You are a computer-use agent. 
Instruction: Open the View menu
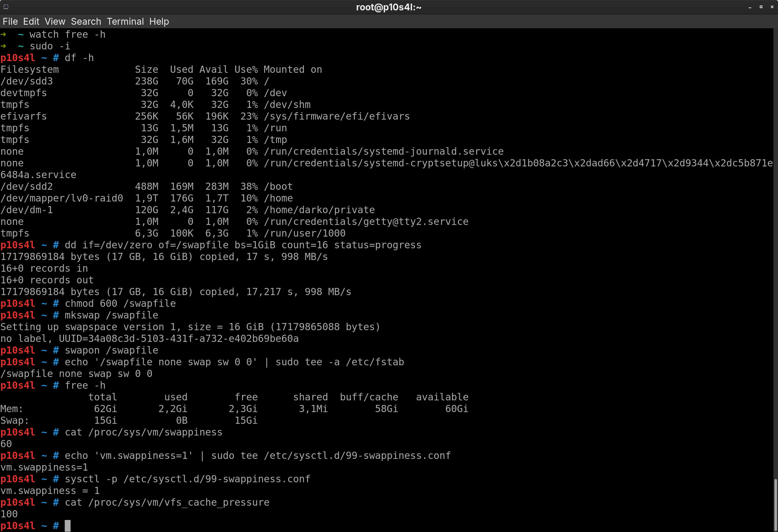point(55,21)
